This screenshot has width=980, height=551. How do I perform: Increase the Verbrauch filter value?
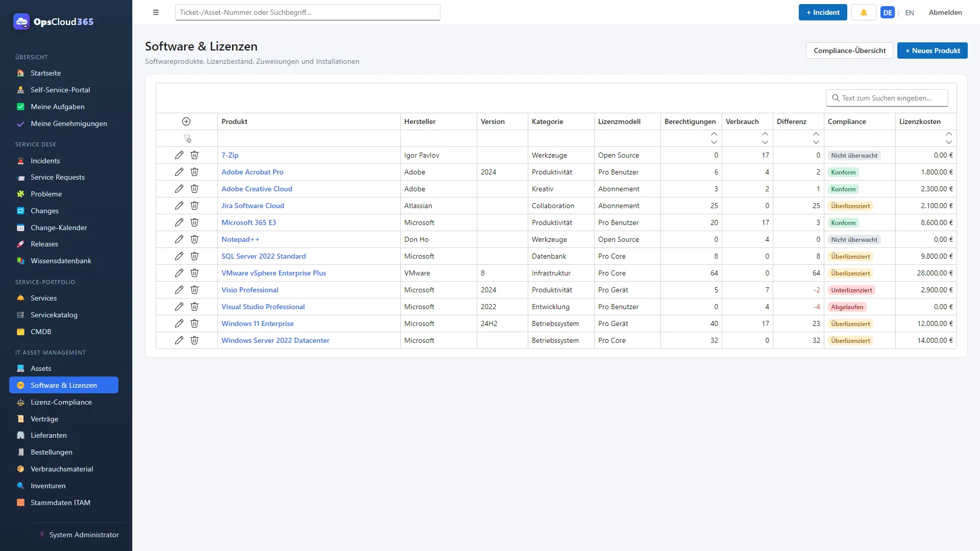coord(765,134)
